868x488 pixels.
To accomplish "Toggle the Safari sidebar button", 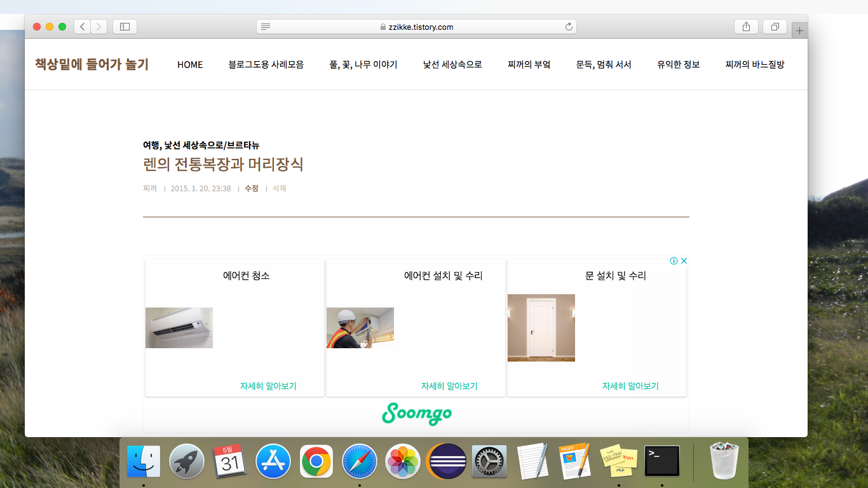I will [x=125, y=27].
